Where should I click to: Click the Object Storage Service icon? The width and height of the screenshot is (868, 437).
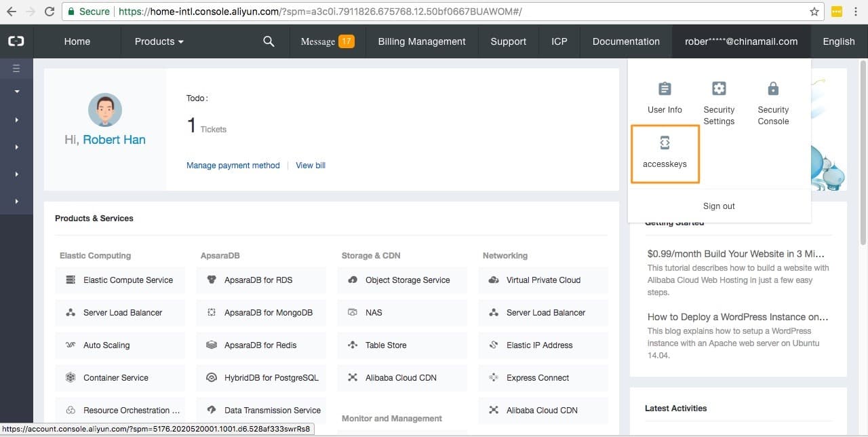click(x=353, y=280)
